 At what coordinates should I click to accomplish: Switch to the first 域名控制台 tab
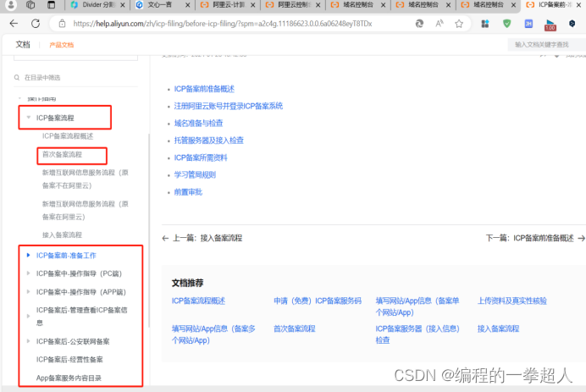358,5
